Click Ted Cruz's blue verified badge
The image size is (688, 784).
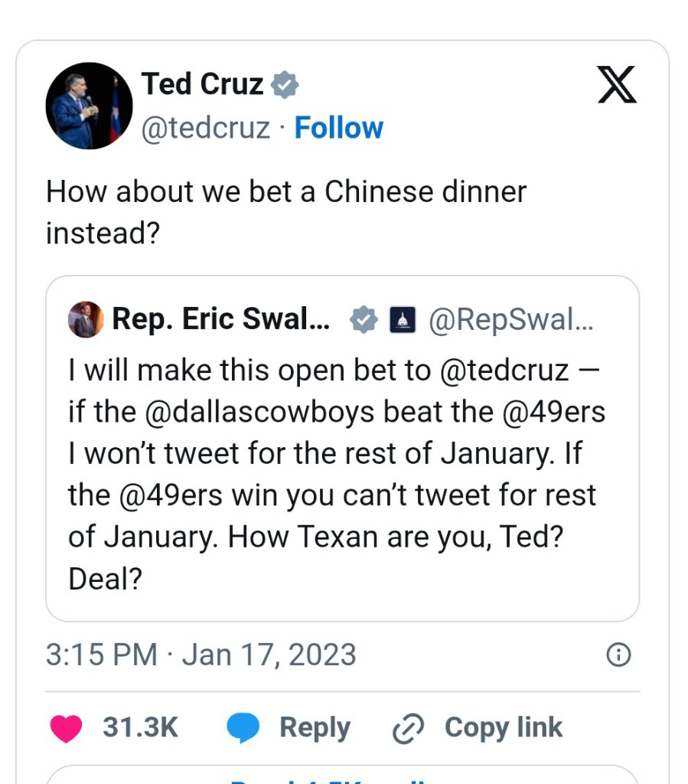[285, 84]
